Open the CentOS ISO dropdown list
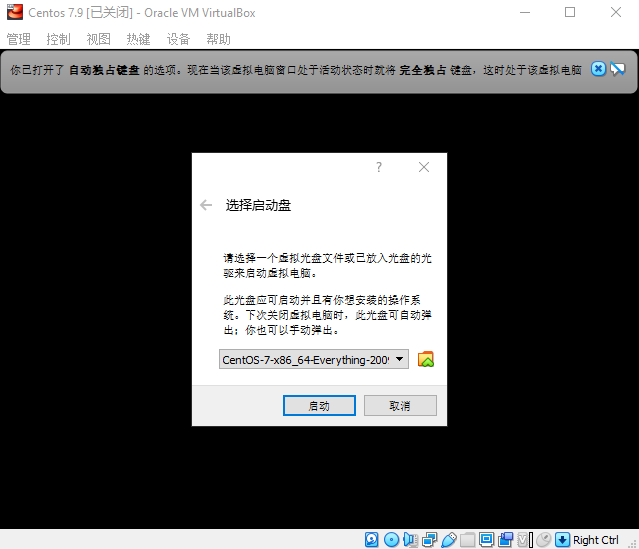The height and width of the screenshot is (549, 639). coord(314,359)
